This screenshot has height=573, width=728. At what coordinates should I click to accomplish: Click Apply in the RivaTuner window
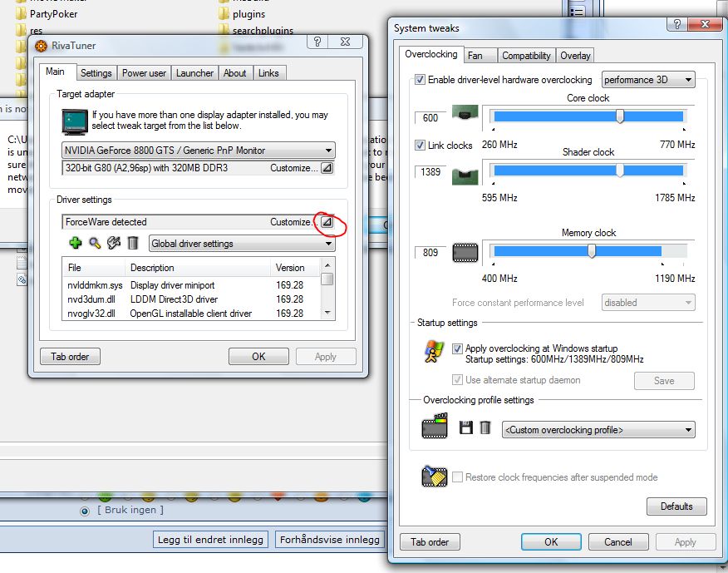point(326,357)
